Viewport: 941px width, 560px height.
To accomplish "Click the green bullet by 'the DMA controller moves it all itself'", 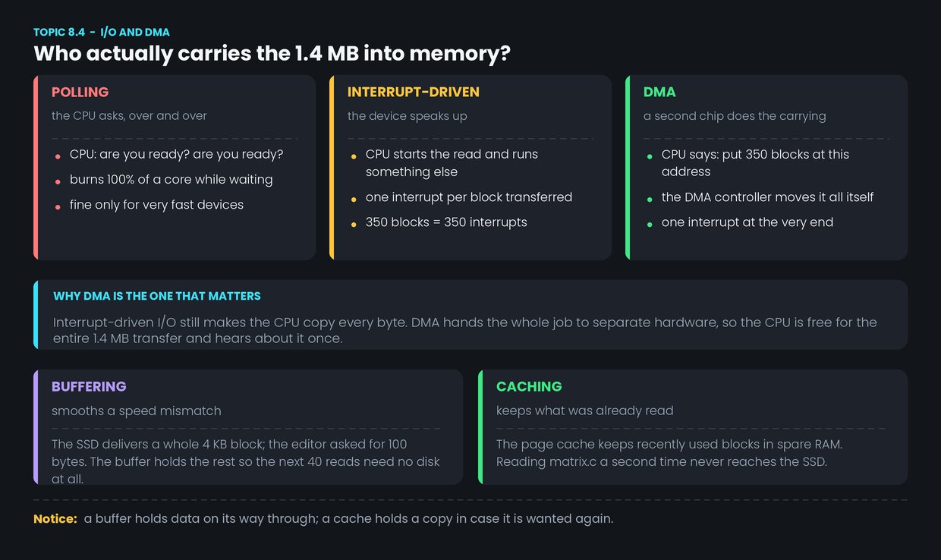I will coord(650,200).
